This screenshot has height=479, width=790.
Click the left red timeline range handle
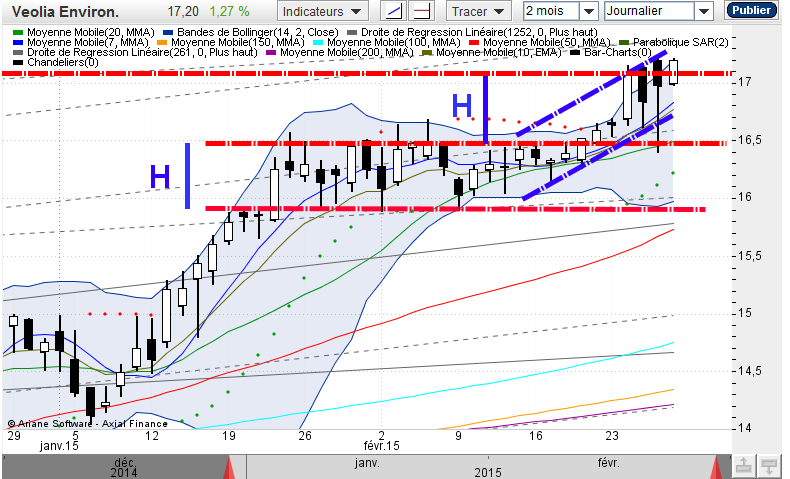(229, 467)
